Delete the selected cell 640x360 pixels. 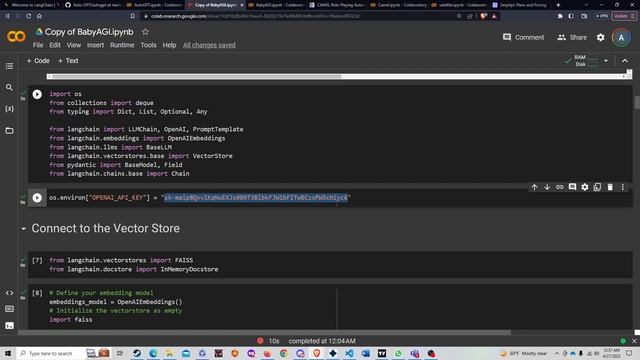610,187
